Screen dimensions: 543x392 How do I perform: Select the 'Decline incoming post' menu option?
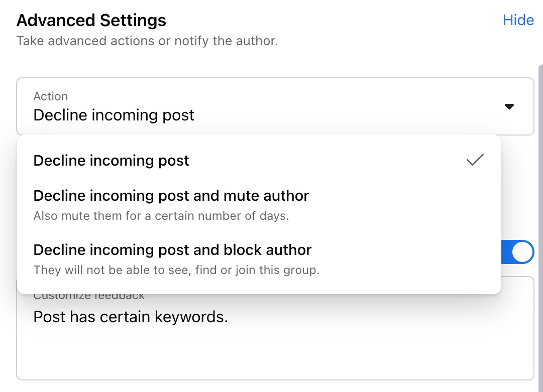tap(259, 161)
